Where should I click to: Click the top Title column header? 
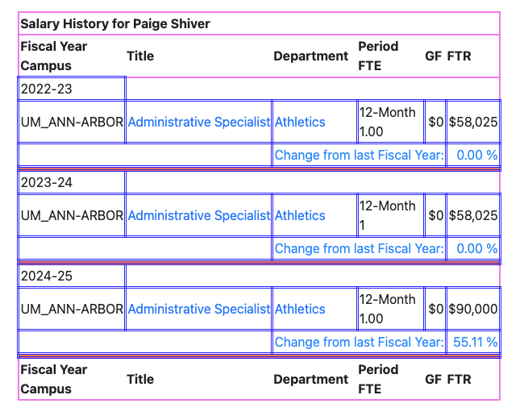tap(140, 56)
